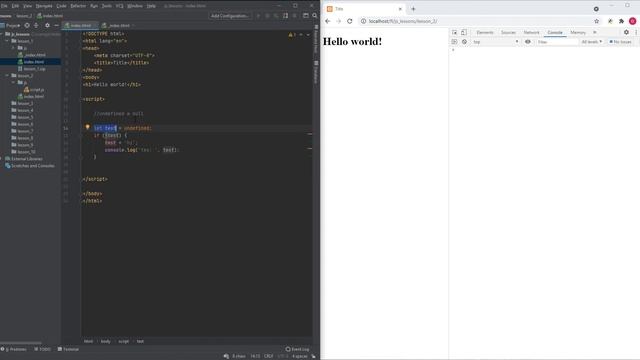Reload the browser page
Image resolution: width=640 pixels, height=360 pixels.
pyautogui.click(x=349, y=21)
